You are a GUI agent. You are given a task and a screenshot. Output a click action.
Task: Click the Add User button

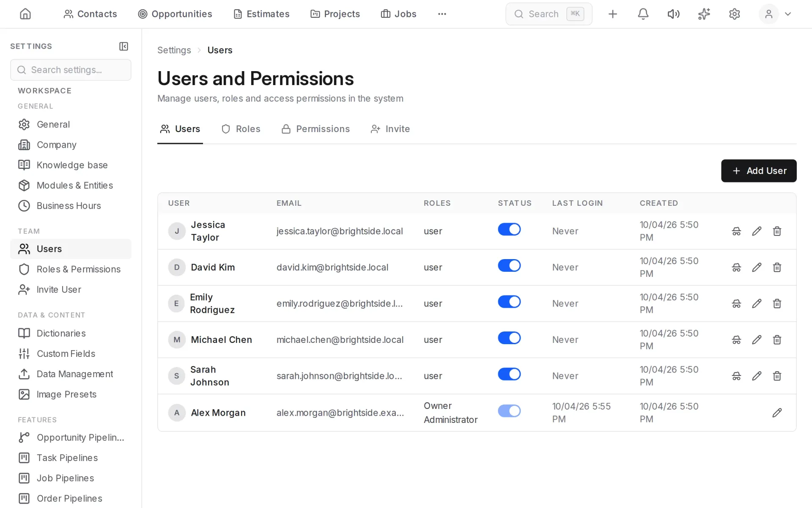[759, 171]
